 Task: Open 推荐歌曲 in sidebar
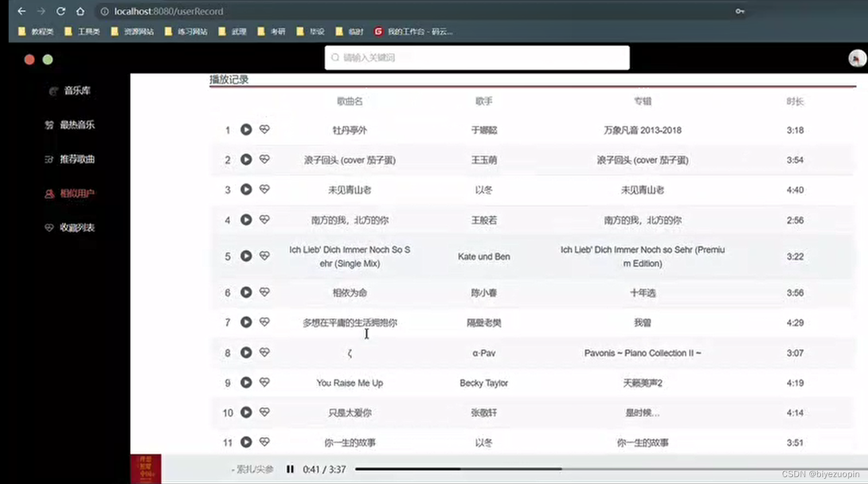click(x=70, y=159)
